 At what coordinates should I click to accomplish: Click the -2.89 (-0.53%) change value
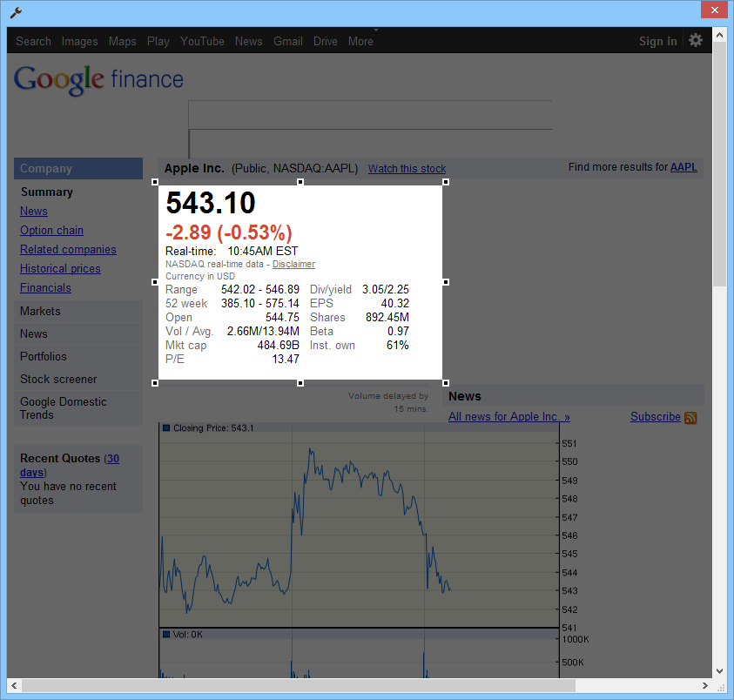229,232
